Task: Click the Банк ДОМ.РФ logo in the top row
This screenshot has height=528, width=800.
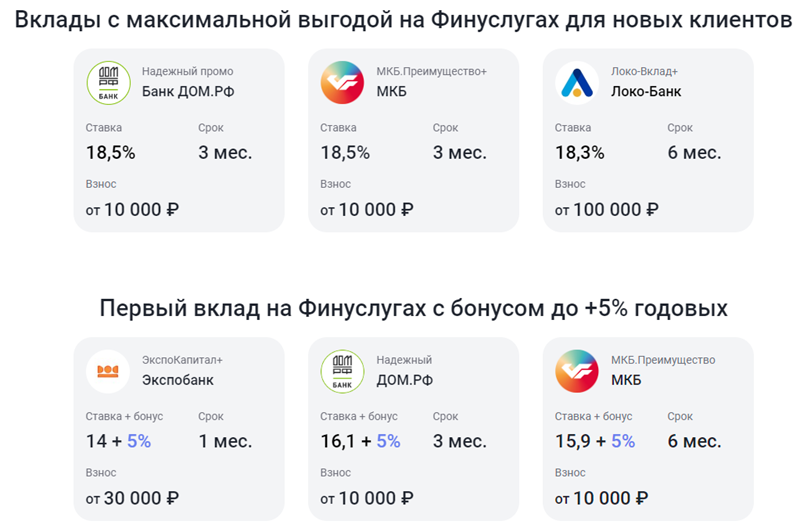Action: click(108, 83)
